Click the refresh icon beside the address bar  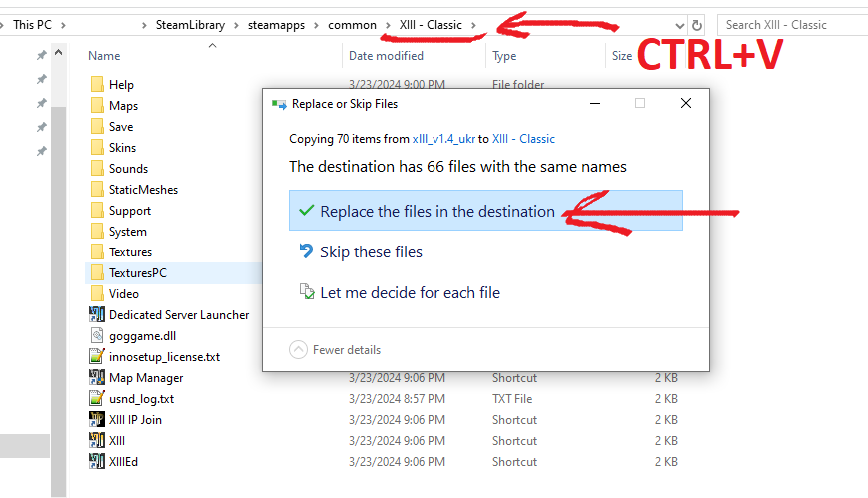pos(697,24)
